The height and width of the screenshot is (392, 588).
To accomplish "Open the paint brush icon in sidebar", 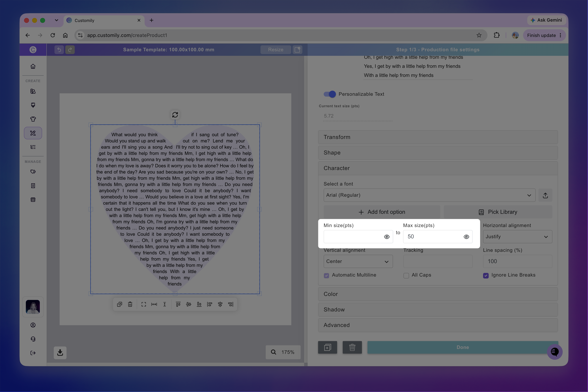I will click(x=33, y=105).
